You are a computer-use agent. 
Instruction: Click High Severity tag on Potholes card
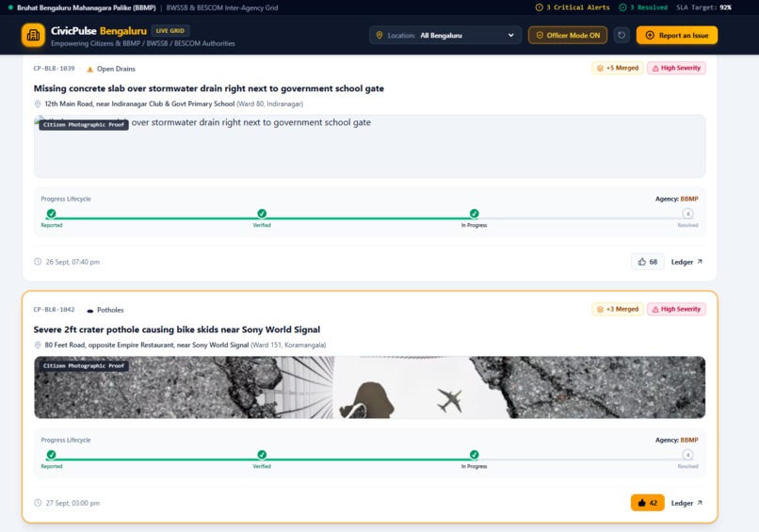676,309
